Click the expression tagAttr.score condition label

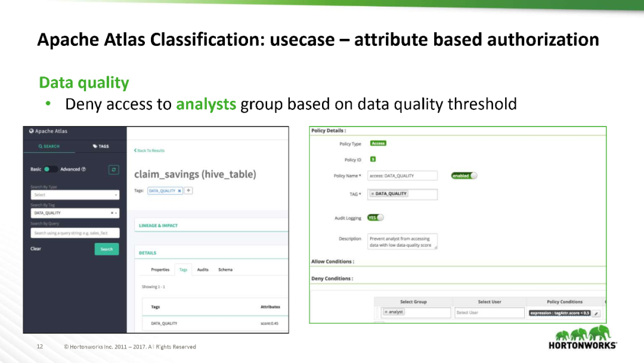tap(560, 313)
